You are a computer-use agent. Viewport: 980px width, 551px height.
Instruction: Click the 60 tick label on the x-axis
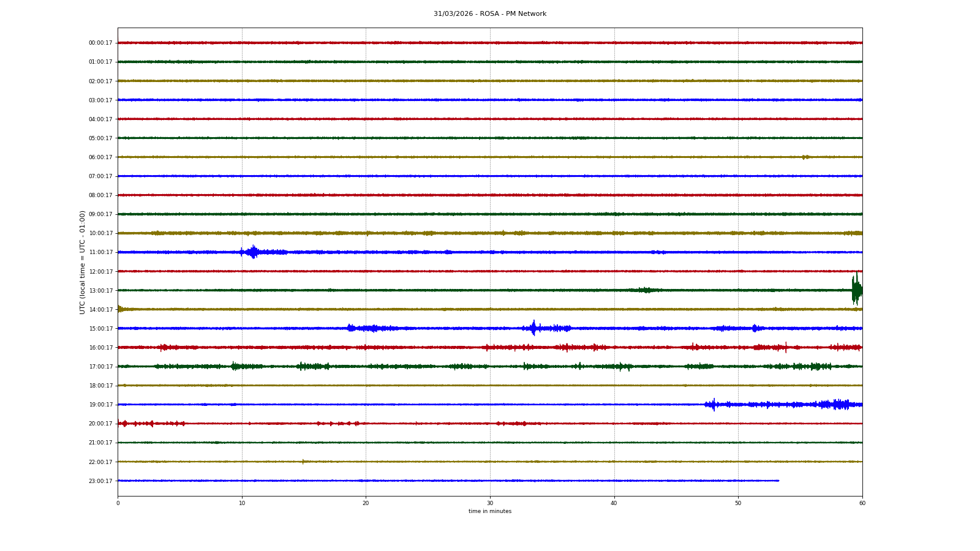tap(862, 503)
